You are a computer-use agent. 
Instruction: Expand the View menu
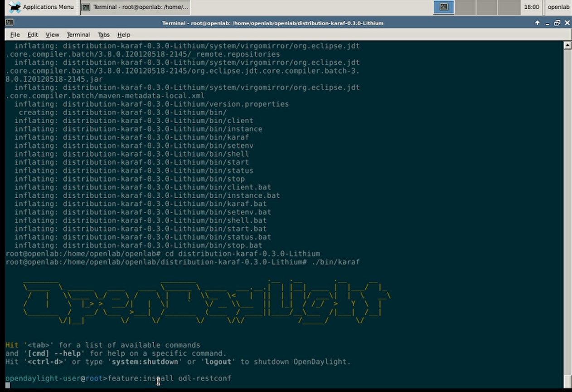click(x=52, y=35)
